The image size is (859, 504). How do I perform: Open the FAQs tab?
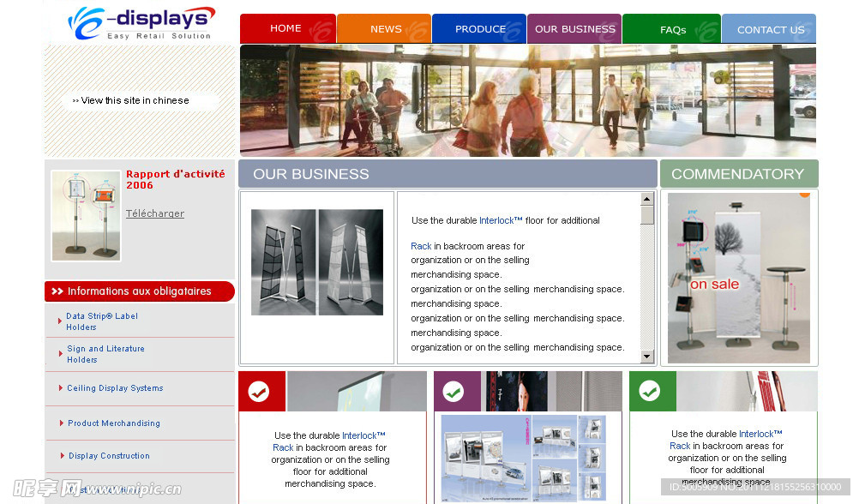[671, 28]
